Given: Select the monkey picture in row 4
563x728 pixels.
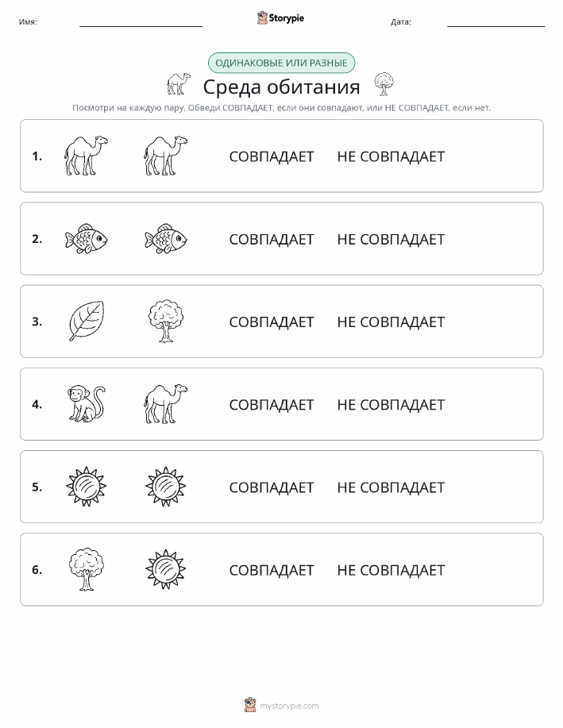Looking at the screenshot, I should [87, 403].
